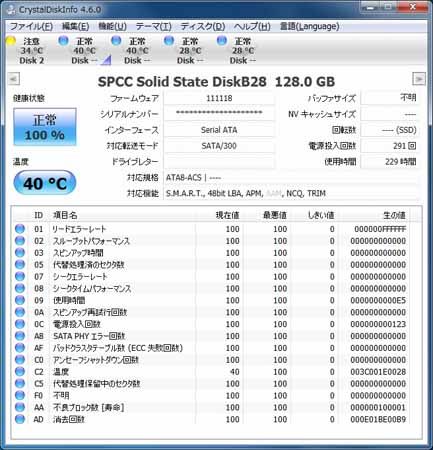Viewport: 433px width, 450px height.
Task: Select raw value 000000FFFFFF
Action: pyautogui.click(x=380, y=229)
